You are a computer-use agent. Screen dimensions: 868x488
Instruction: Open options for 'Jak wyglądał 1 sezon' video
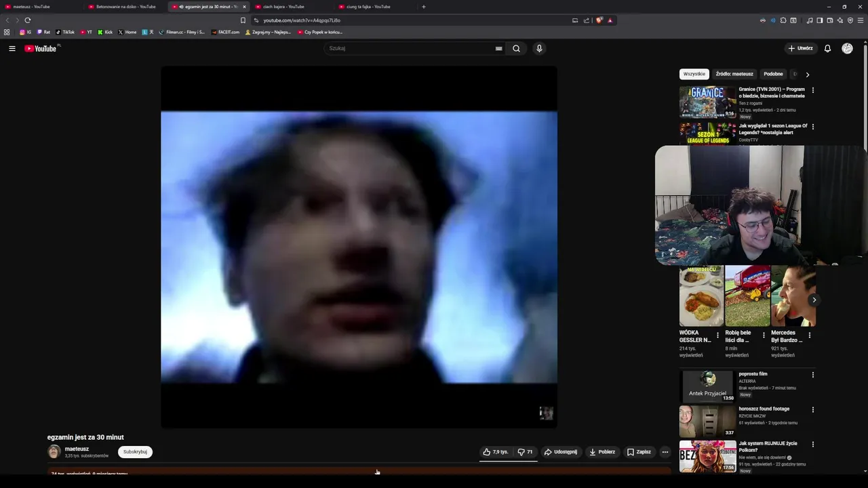813,127
